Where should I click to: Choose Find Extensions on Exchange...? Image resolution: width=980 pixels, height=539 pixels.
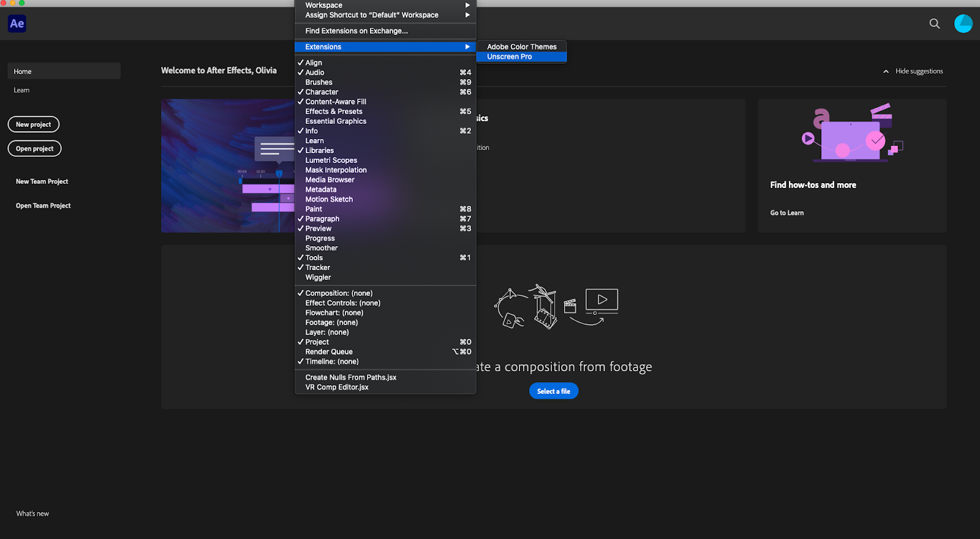[385, 31]
